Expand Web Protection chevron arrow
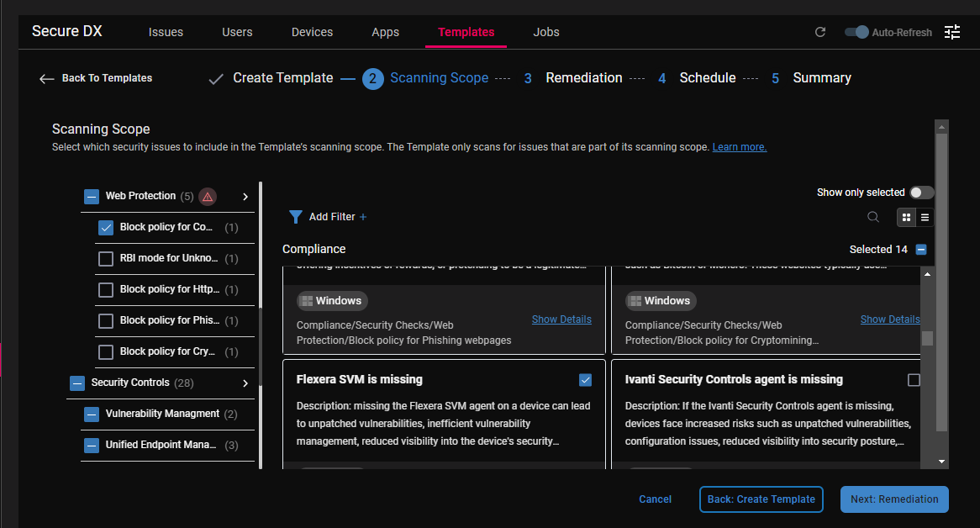This screenshot has width=980, height=528. (245, 197)
